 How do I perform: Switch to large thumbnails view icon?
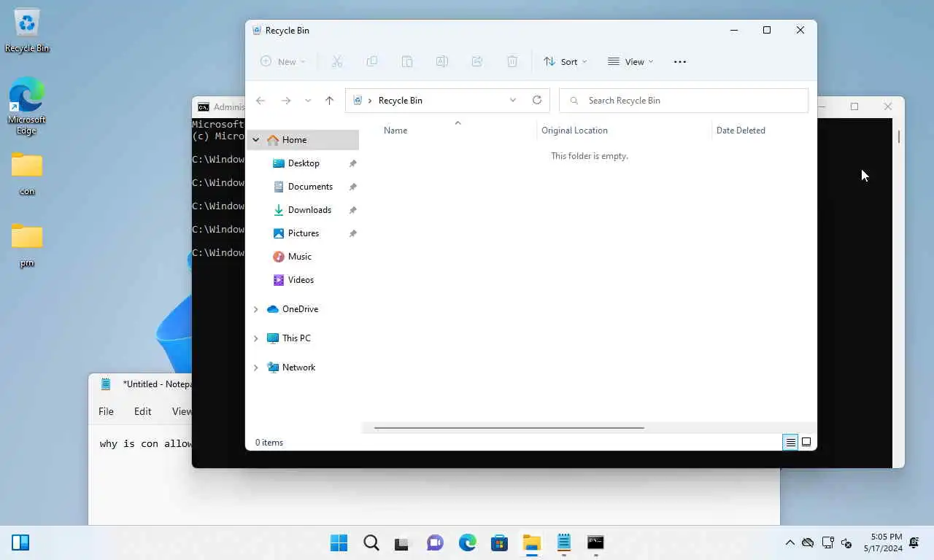tap(806, 442)
